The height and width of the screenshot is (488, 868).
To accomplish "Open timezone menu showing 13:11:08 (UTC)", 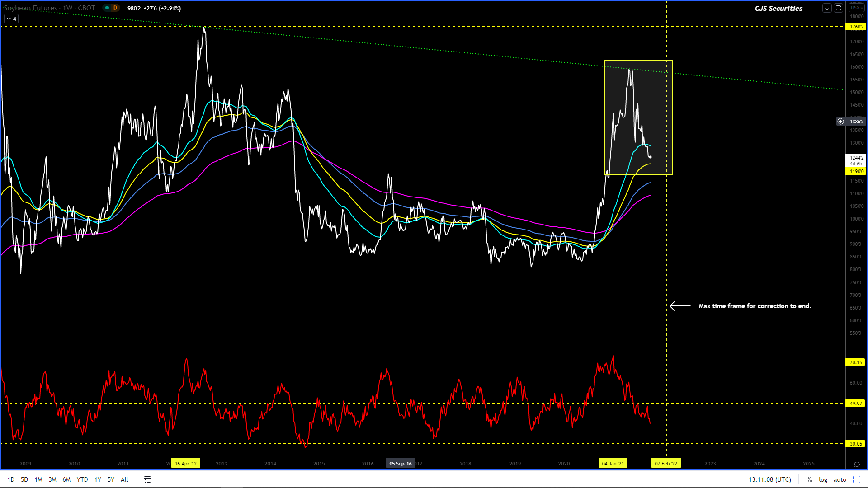I will coord(769,479).
